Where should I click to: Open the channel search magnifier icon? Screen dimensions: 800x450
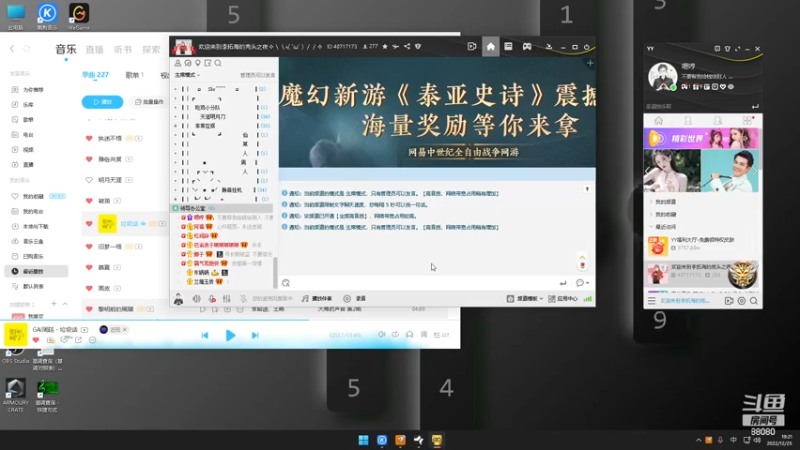tap(218, 63)
